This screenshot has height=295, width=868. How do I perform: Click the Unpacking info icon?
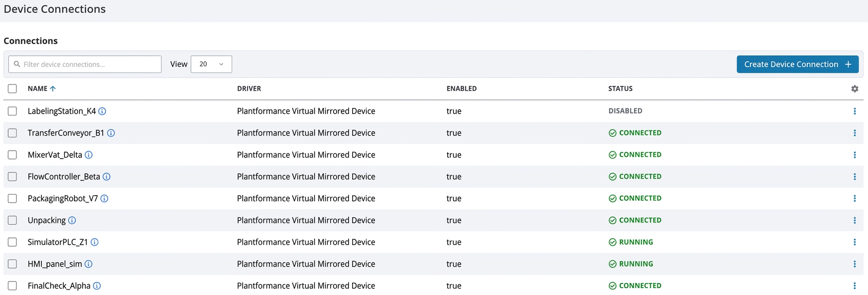click(72, 220)
